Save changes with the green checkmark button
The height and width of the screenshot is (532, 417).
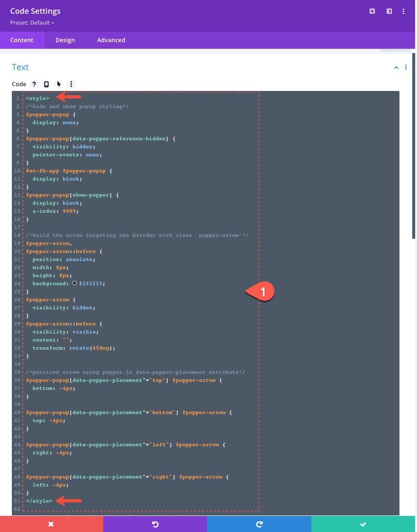(x=363, y=524)
